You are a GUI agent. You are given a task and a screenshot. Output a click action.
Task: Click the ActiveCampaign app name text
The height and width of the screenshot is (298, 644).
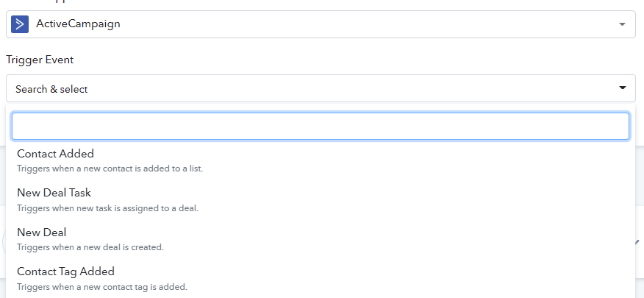[x=78, y=24]
